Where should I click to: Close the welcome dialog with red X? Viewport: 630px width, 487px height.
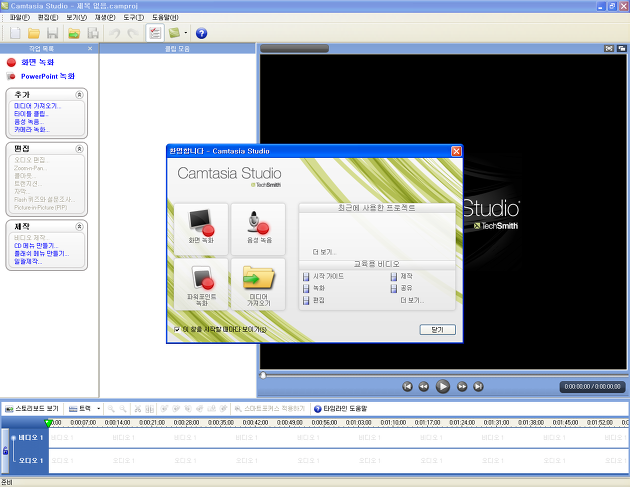click(456, 151)
